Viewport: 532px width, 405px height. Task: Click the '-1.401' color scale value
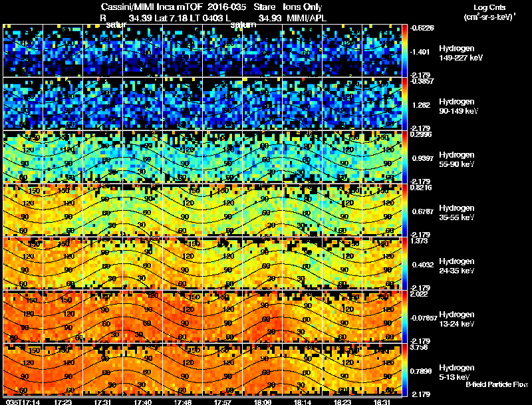[x=420, y=52]
